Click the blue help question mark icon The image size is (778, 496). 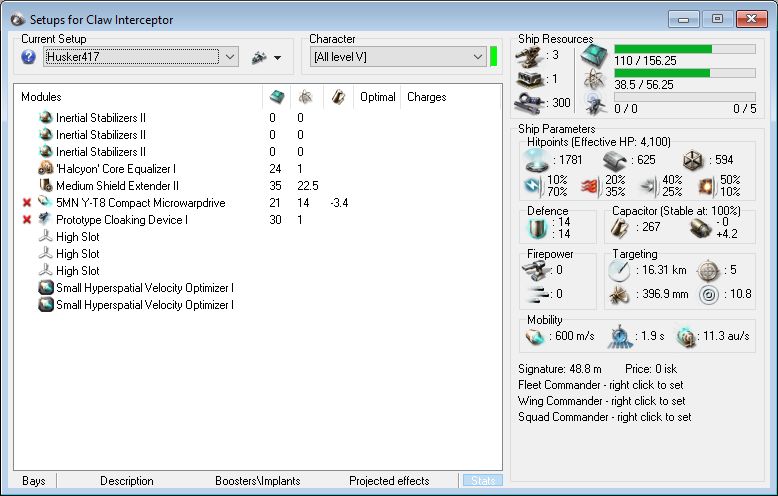click(28, 57)
